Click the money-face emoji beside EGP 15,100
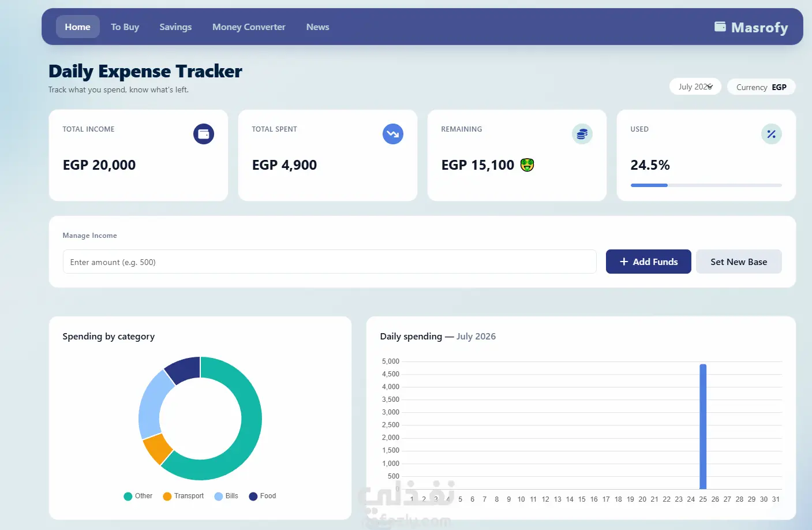Screen dimensions: 812x530 tap(527, 165)
